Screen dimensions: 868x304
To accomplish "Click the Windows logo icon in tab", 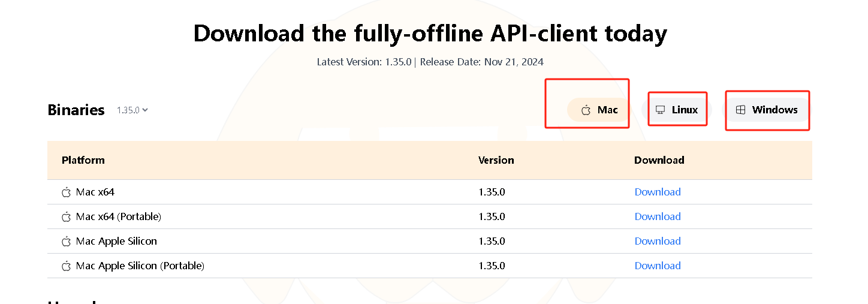I will click(x=740, y=110).
